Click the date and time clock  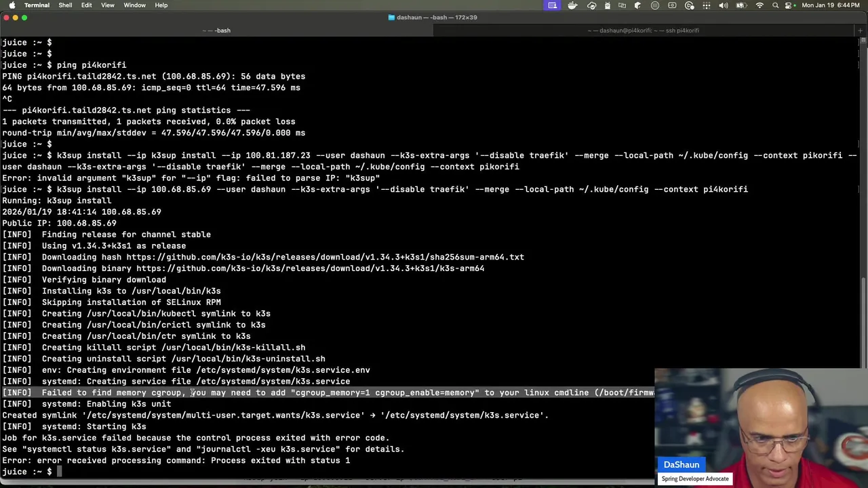pos(831,5)
